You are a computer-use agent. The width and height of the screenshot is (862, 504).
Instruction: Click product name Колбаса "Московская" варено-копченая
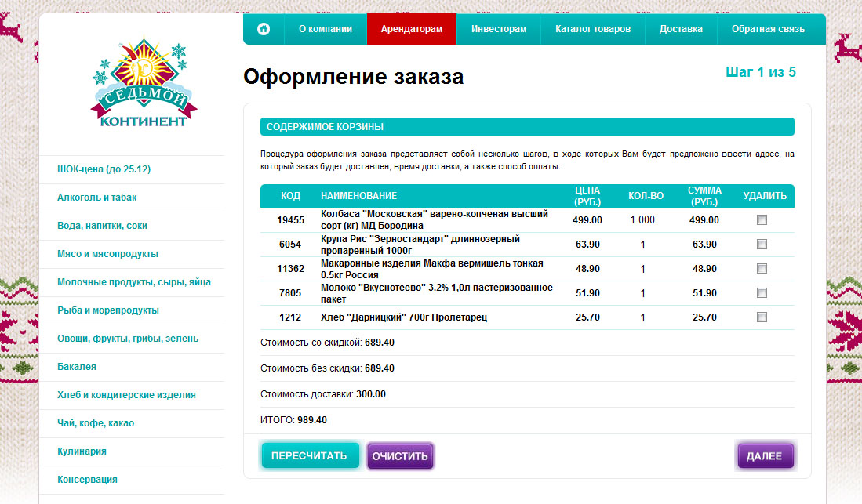point(435,219)
